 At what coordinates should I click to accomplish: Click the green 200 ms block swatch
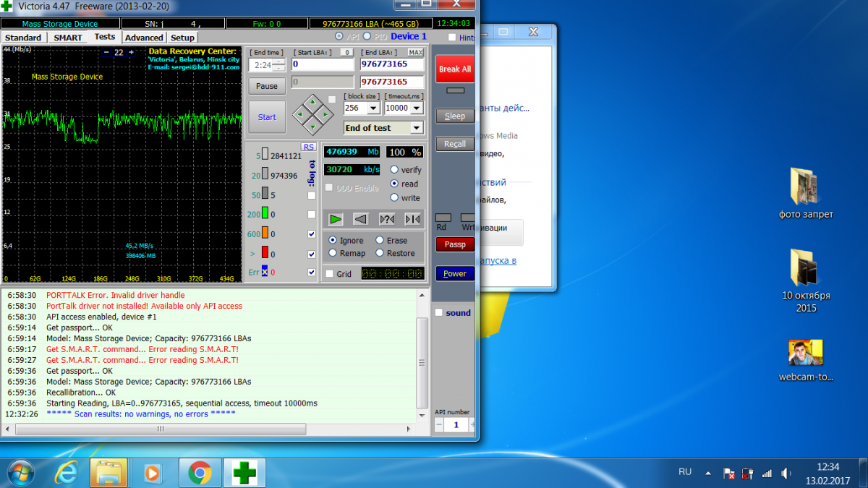coord(265,213)
